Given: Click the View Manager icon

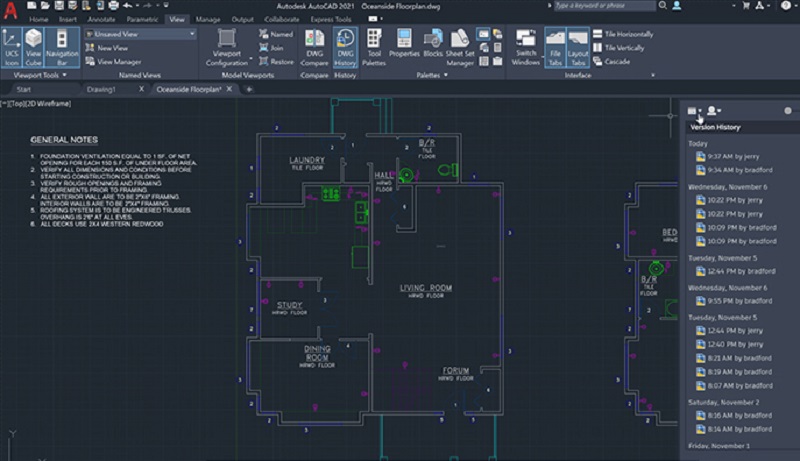Looking at the screenshot, I should click(x=90, y=61).
